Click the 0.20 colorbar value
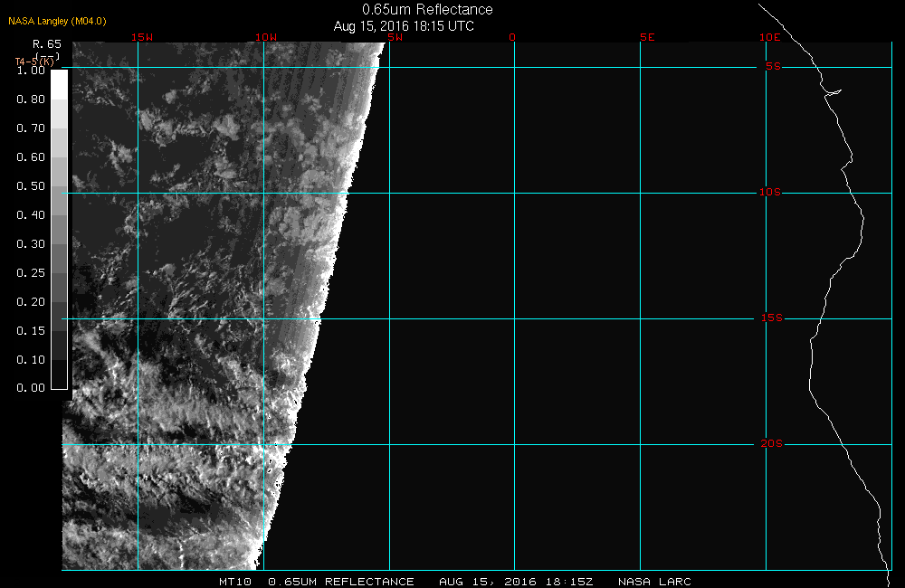 pyautogui.click(x=31, y=302)
